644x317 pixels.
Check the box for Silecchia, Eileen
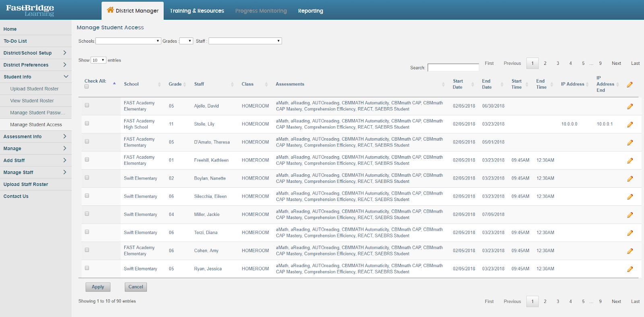87,196
